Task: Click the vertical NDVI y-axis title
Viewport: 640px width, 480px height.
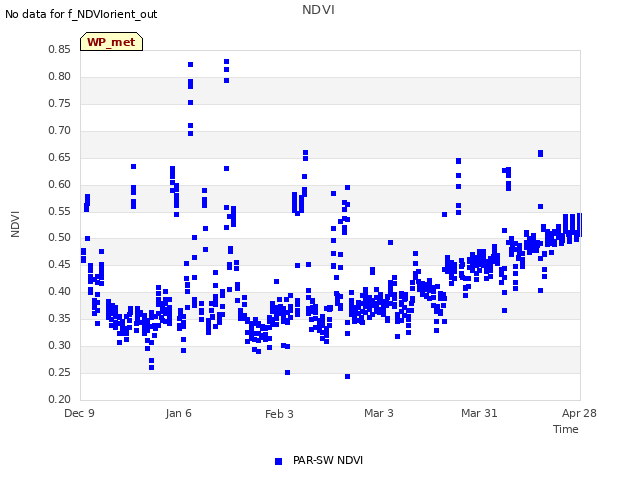Action: click(15, 224)
